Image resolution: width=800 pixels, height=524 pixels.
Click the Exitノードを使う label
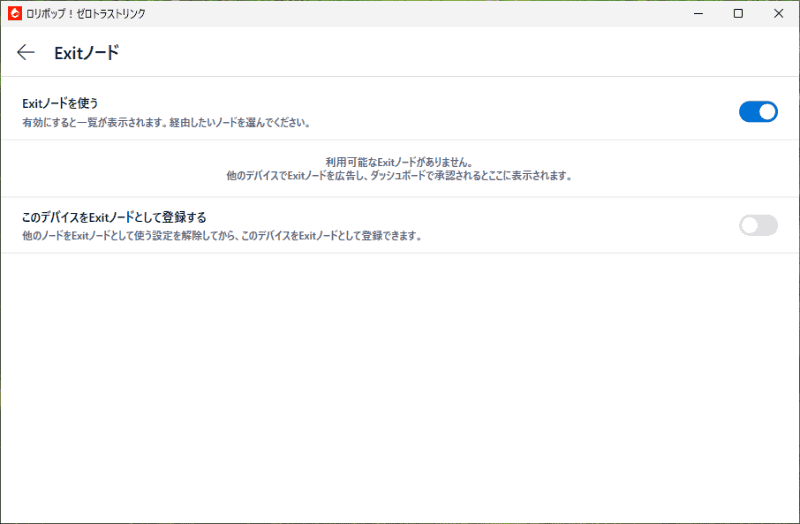(x=60, y=103)
